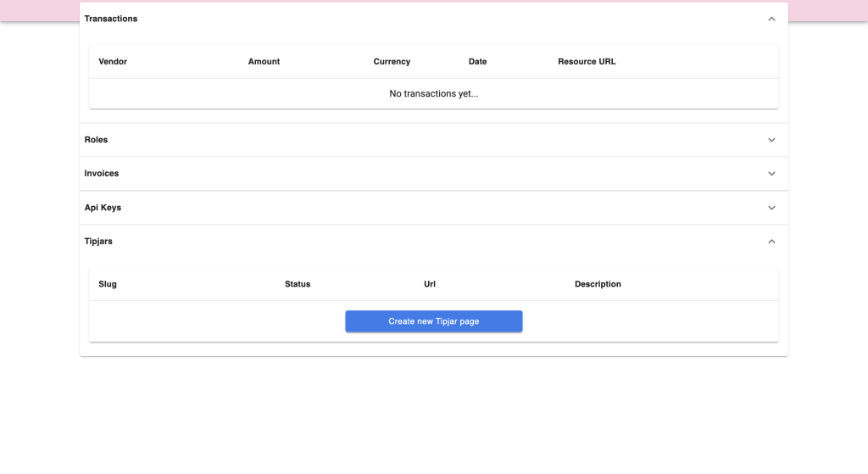The image size is (868, 474).
Task: Collapse Transactions section using its chevron
Action: point(771,19)
